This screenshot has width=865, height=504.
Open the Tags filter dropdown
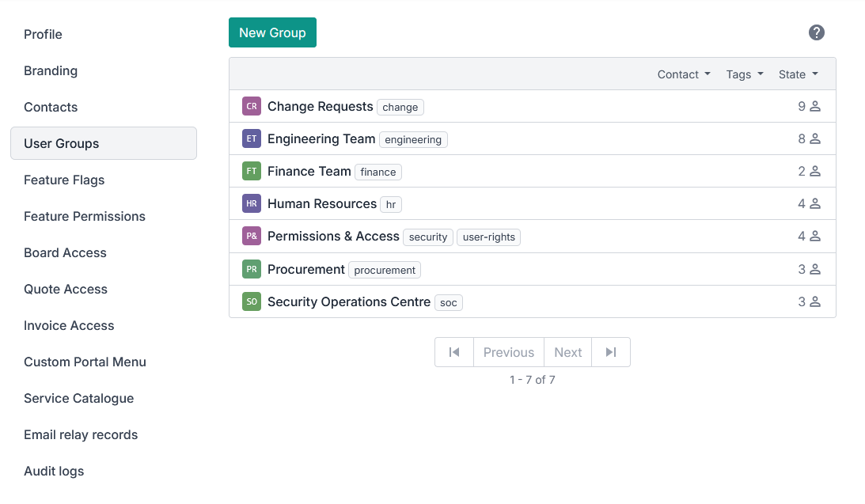[745, 74]
